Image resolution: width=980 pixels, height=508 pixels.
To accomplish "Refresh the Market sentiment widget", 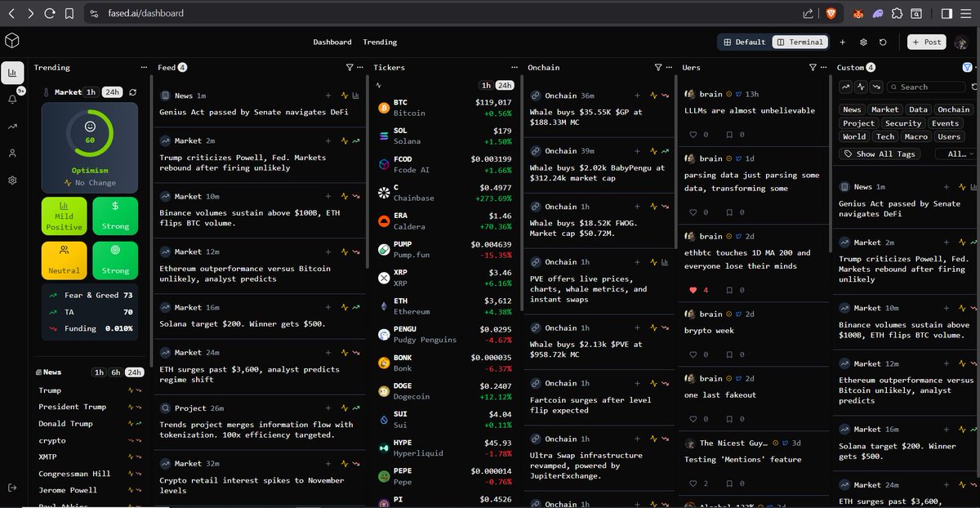I will click(x=132, y=92).
